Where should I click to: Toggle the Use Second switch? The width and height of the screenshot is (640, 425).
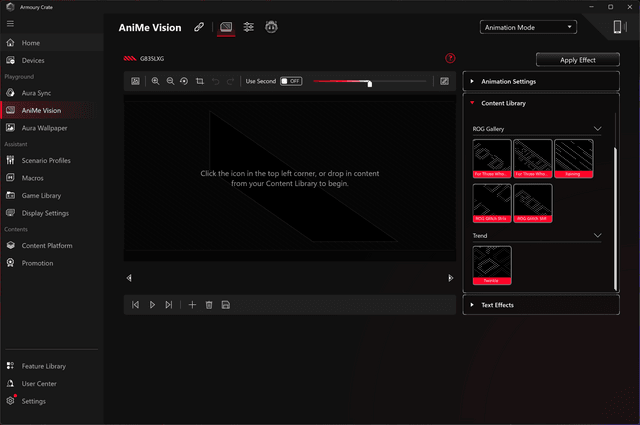(291, 81)
